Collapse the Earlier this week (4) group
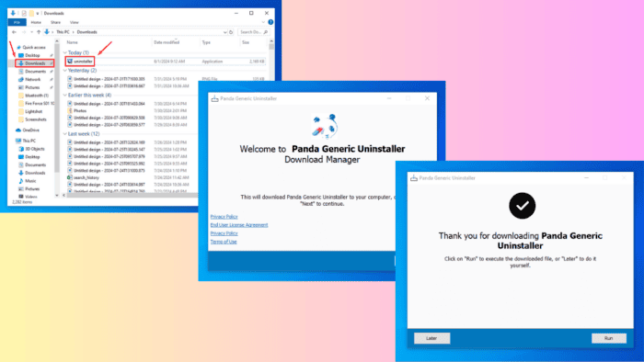The width and height of the screenshot is (644, 362). 65,96
